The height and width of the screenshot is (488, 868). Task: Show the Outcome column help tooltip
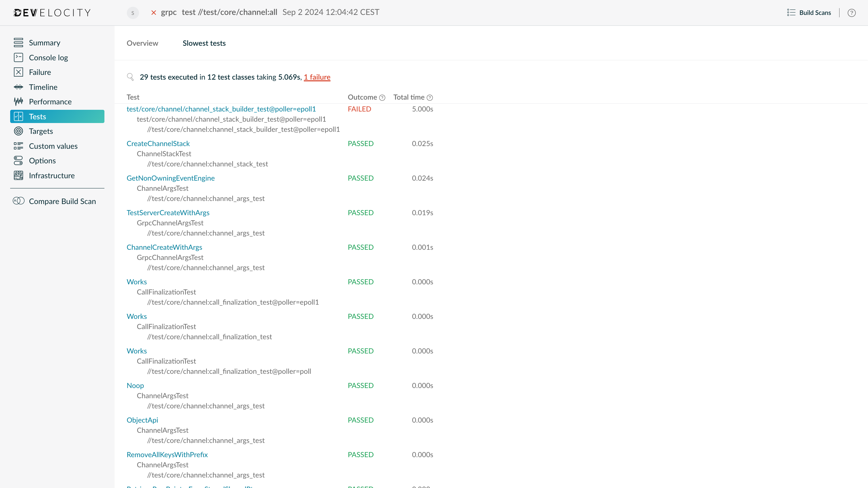pos(383,98)
